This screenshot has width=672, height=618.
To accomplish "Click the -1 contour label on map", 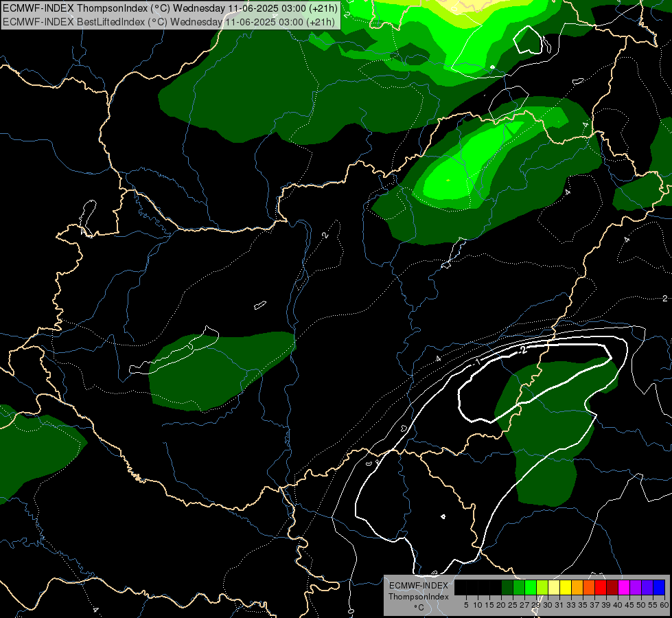I will [477, 363].
